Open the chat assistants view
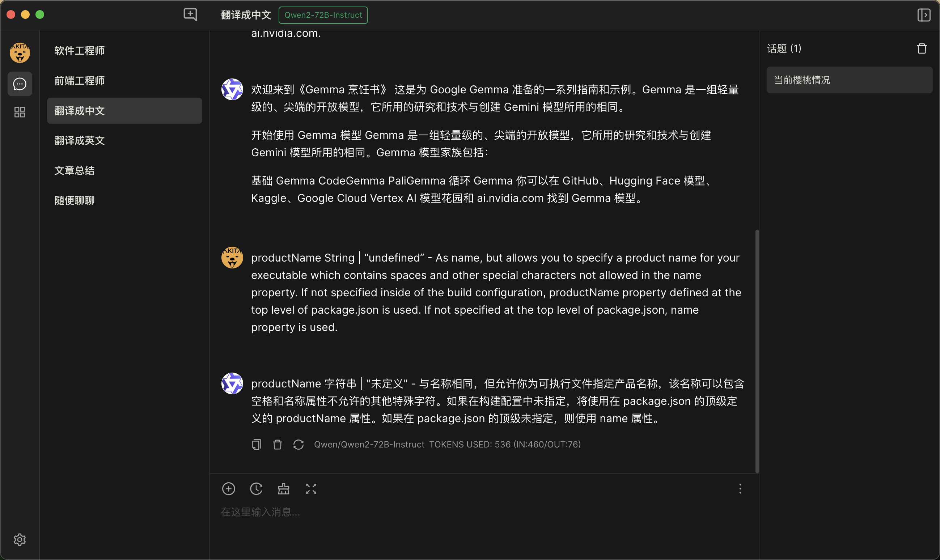This screenshot has width=940, height=560. pos(20,84)
